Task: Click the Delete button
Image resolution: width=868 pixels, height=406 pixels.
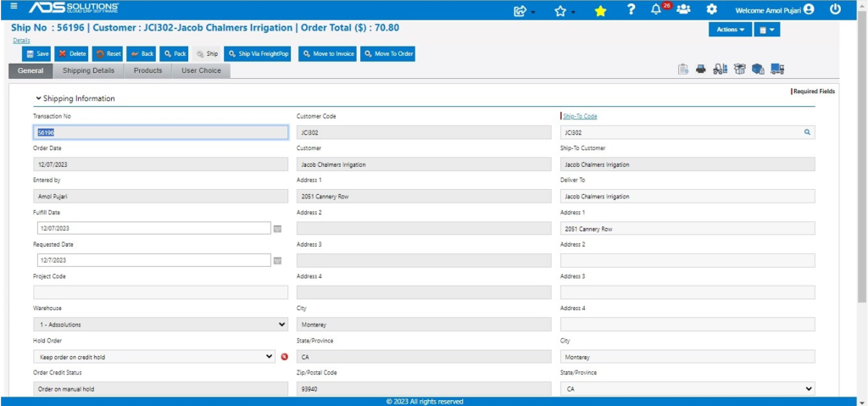Action: [73, 53]
